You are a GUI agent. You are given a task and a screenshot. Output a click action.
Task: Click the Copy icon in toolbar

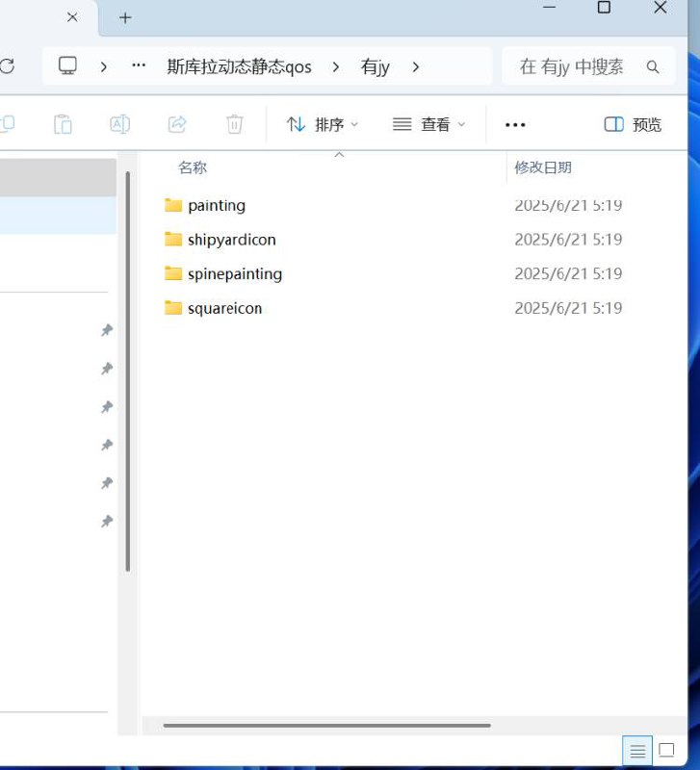(6, 124)
